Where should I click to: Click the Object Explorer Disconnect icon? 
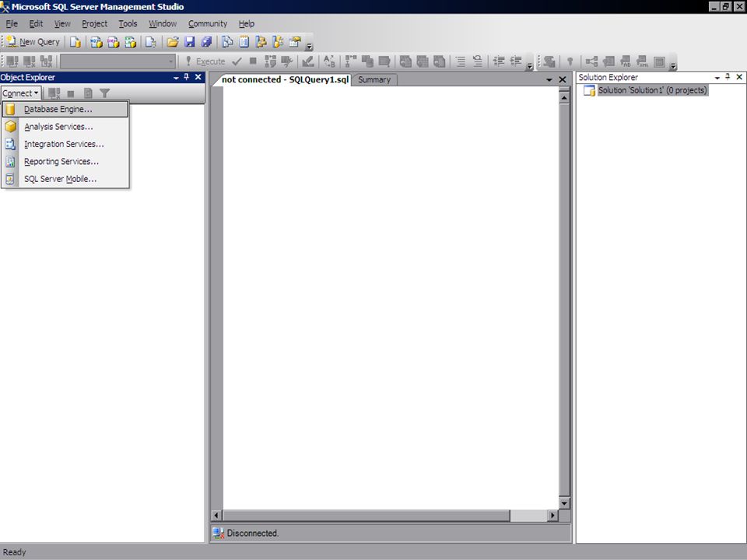click(54, 93)
